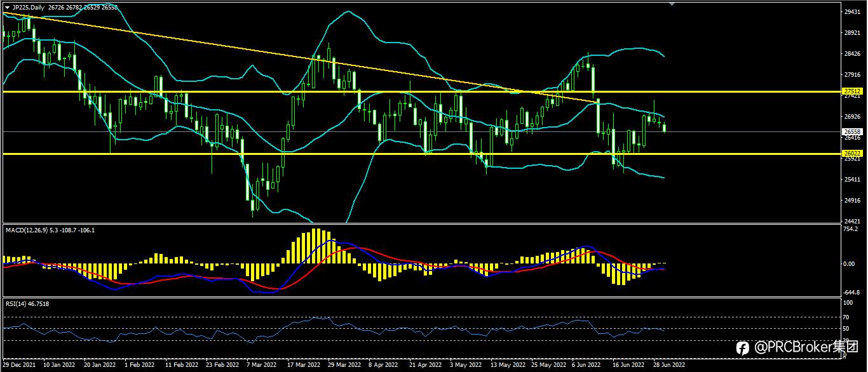
Task: Click the 3 May 2022 date label
Action: (x=465, y=366)
